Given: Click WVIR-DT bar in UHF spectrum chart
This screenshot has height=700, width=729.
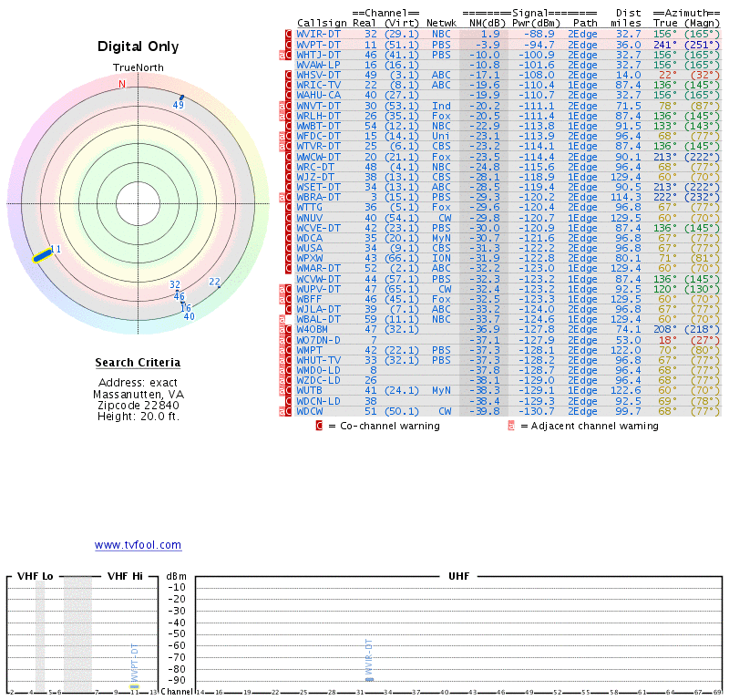Looking at the screenshot, I should 369,678.
